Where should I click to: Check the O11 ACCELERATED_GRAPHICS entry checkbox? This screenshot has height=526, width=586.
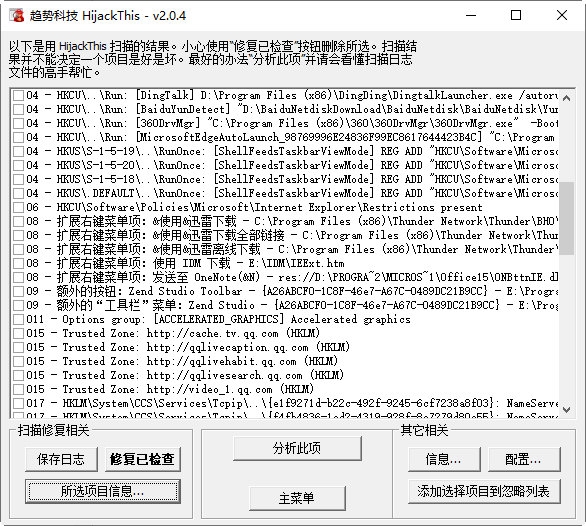pyautogui.click(x=18, y=320)
